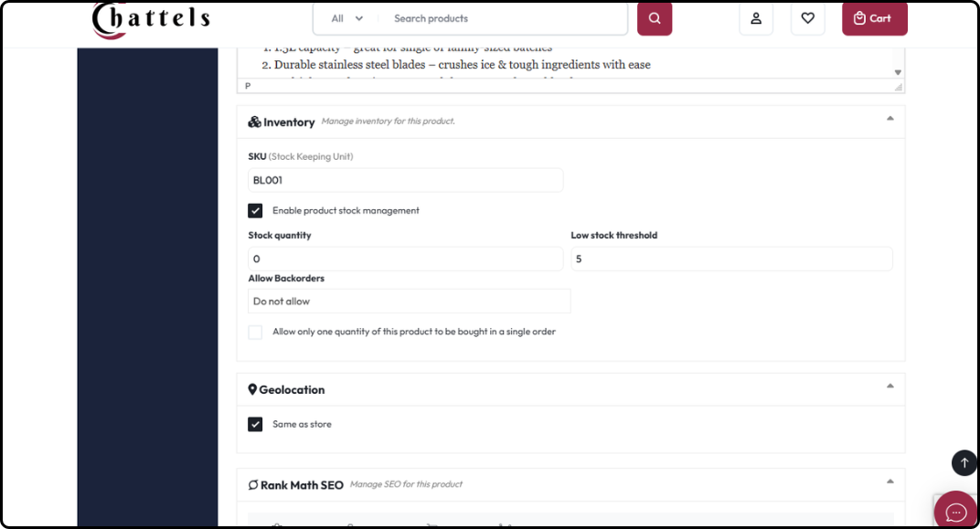Open the Allow Backorders dropdown

tap(410, 301)
